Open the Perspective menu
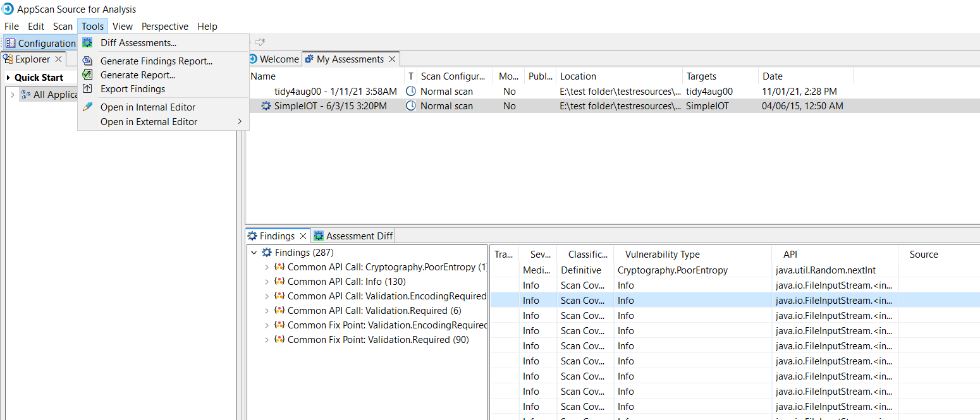The width and height of the screenshot is (980, 420). [164, 27]
